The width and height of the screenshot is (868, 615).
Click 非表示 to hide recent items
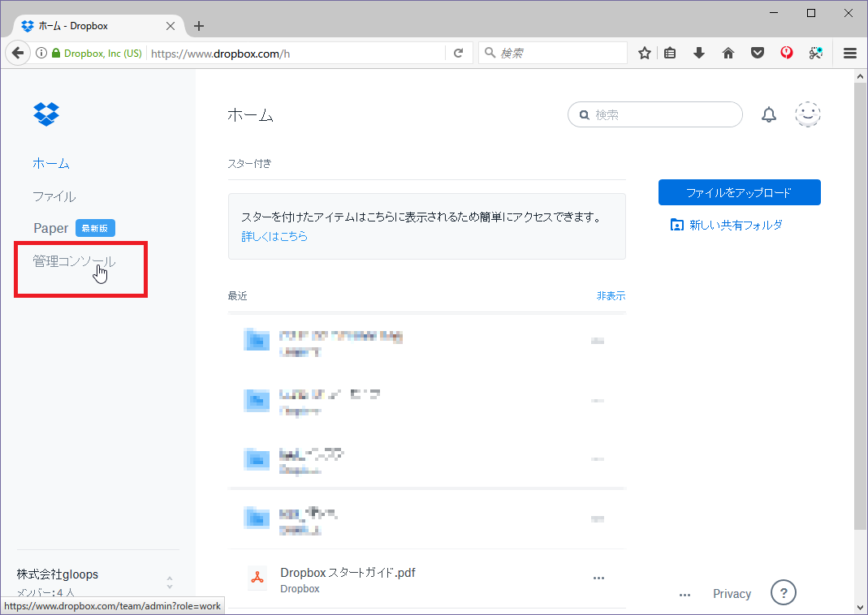[x=611, y=296]
